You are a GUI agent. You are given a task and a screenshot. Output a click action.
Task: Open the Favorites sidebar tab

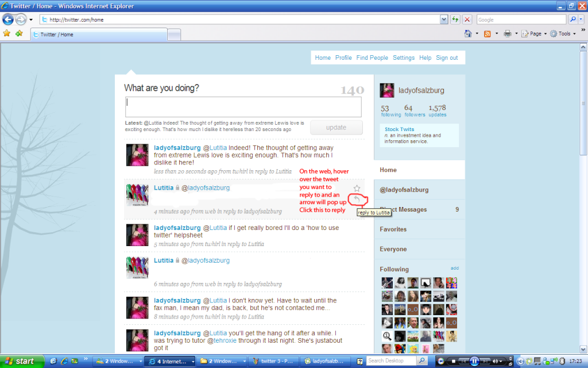[419, 229]
